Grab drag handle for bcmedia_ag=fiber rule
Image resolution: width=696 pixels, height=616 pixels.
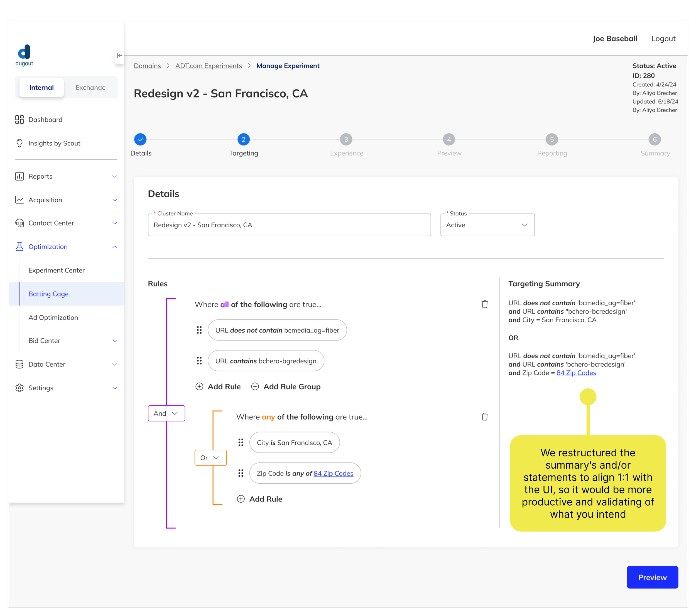pos(199,330)
